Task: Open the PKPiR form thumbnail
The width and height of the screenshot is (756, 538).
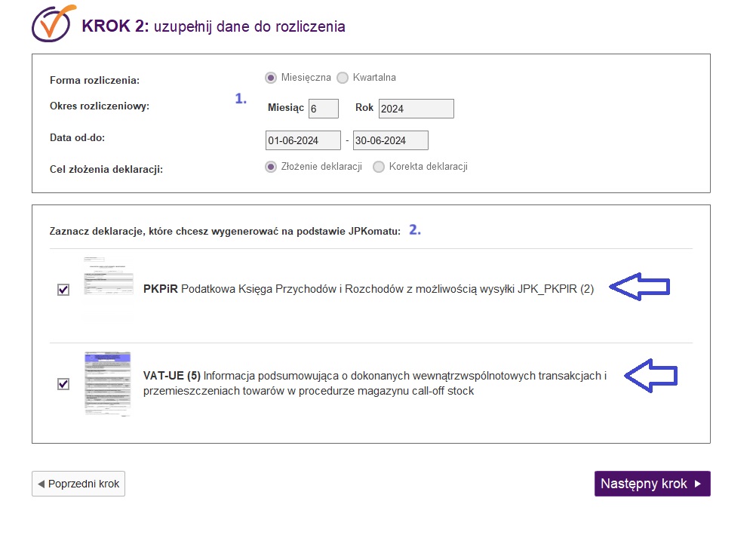Action: pyautogui.click(x=109, y=275)
